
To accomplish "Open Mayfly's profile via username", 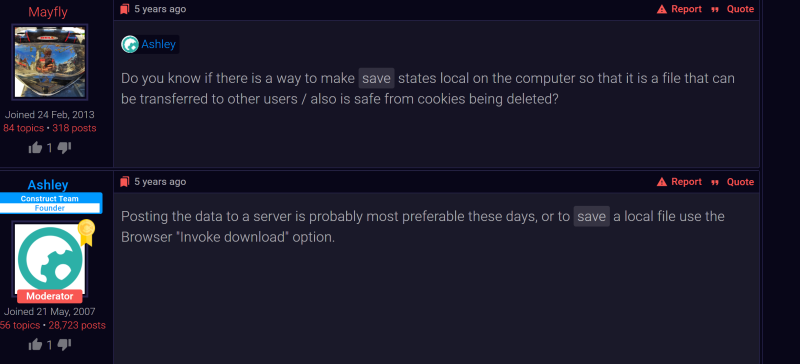I will [x=48, y=12].
